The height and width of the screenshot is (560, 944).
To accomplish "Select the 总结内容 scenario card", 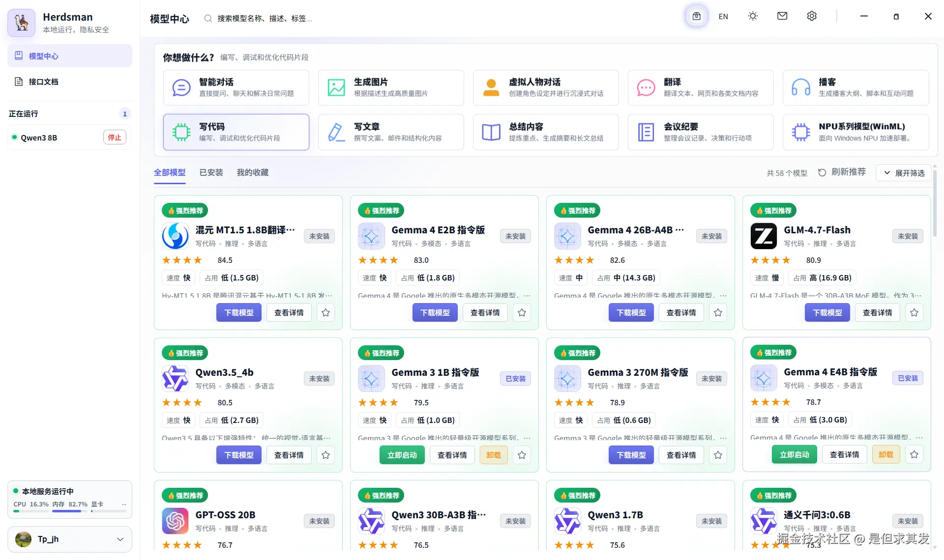I will pos(546,132).
